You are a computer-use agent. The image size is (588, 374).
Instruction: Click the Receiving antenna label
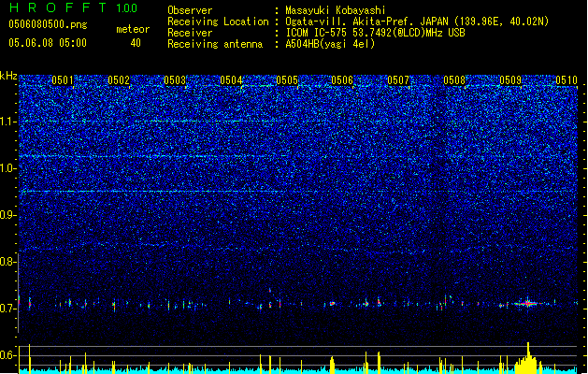[x=215, y=44]
